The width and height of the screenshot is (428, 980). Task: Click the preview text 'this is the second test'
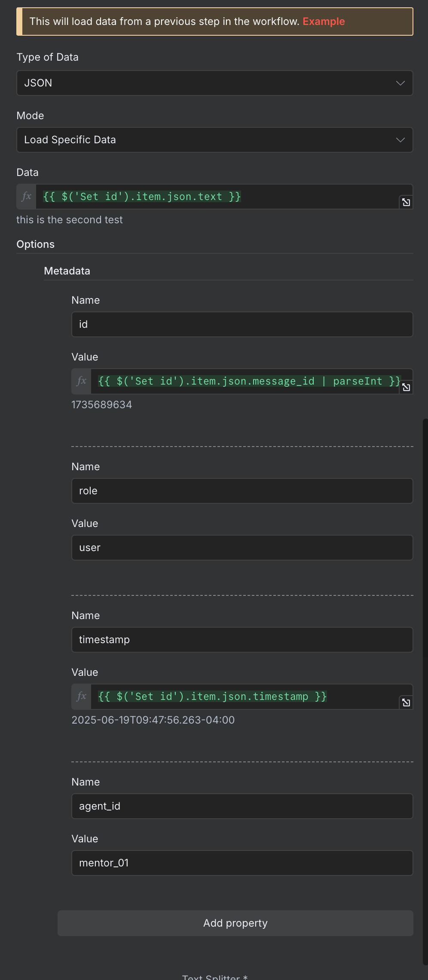point(70,220)
